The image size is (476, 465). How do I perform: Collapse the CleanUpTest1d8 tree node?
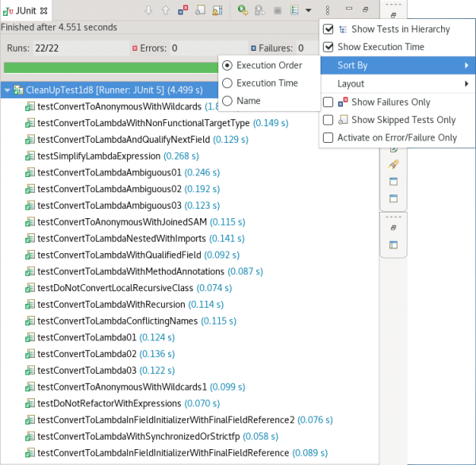pyautogui.click(x=7, y=90)
